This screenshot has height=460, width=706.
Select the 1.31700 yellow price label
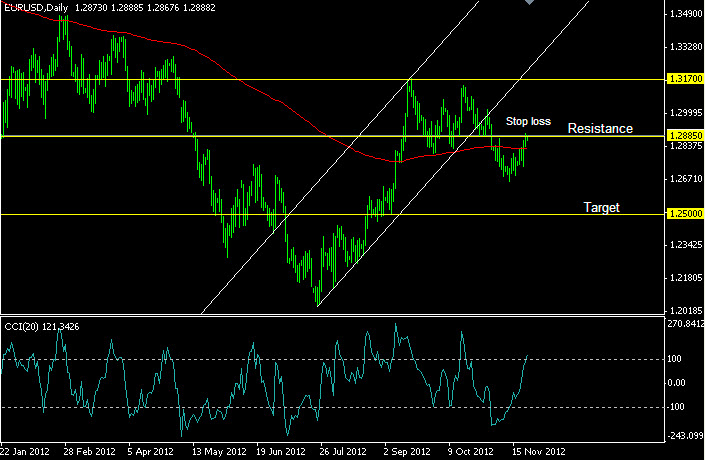[x=684, y=79]
